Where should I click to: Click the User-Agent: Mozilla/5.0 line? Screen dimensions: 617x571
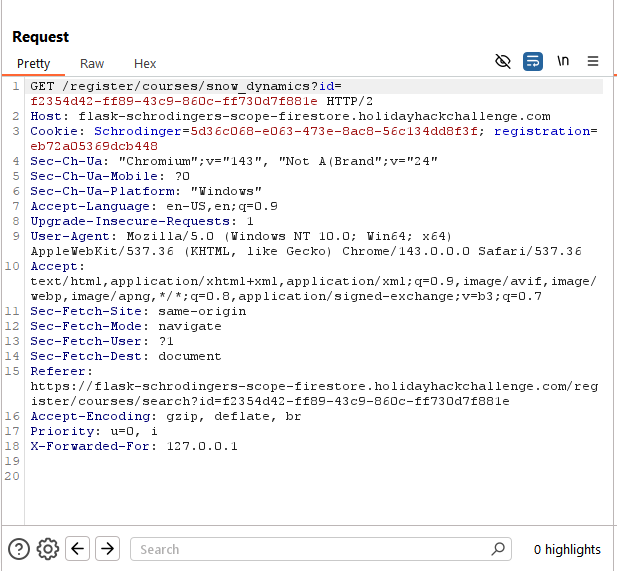(x=241, y=236)
